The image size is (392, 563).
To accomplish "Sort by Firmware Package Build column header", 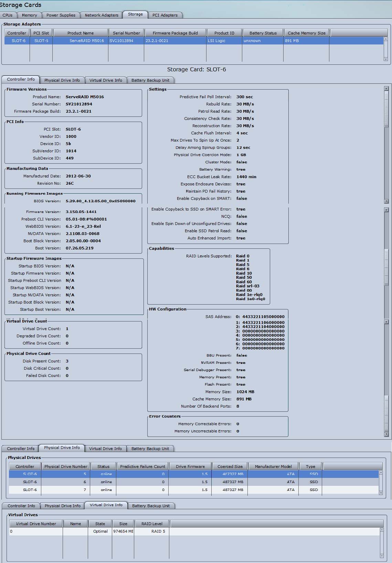I will [x=175, y=33].
